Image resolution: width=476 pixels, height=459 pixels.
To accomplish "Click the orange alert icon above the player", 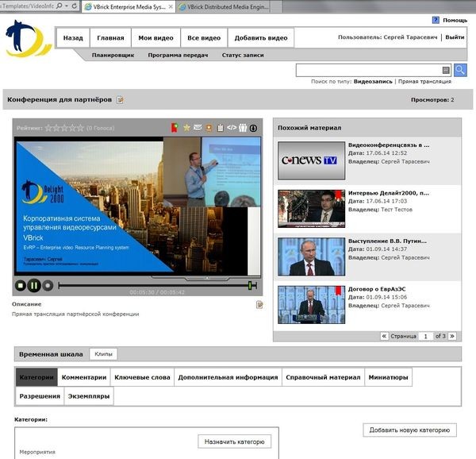I will [209, 128].
